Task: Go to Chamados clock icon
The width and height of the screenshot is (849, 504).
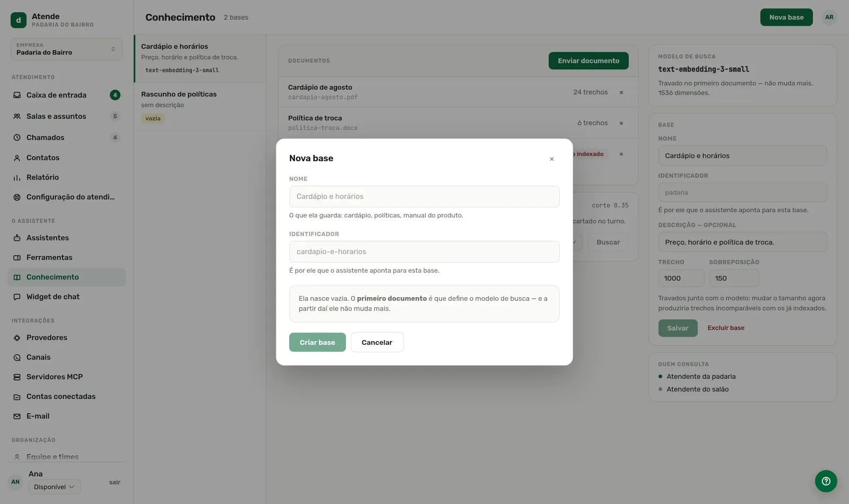Action: pyautogui.click(x=17, y=137)
